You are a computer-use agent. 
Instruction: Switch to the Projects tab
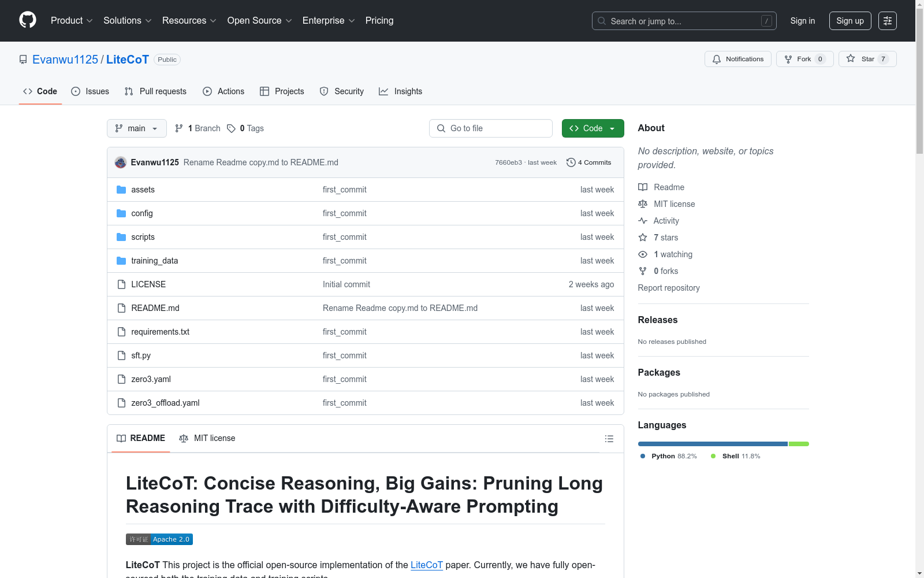[282, 91]
